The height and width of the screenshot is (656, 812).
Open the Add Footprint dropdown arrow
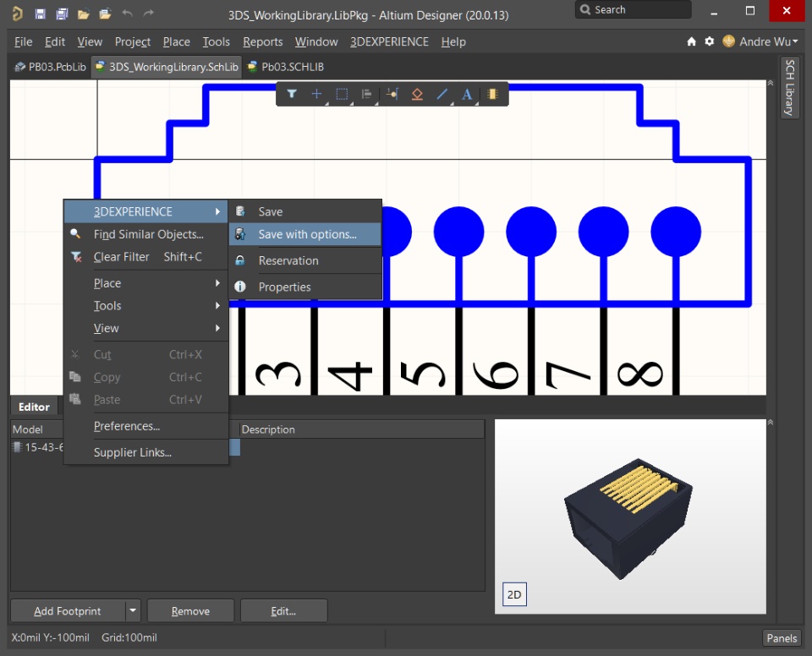(x=133, y=611)
